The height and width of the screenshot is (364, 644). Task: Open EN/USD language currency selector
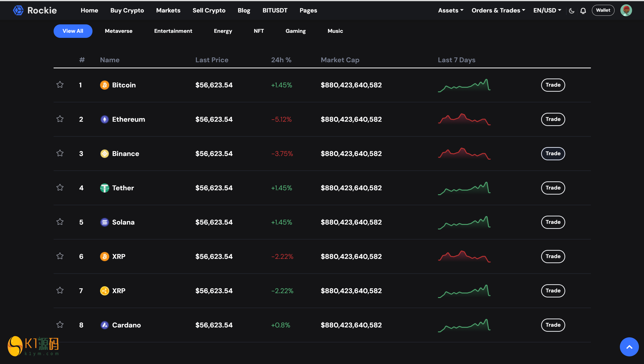click(x=547, y=10)
